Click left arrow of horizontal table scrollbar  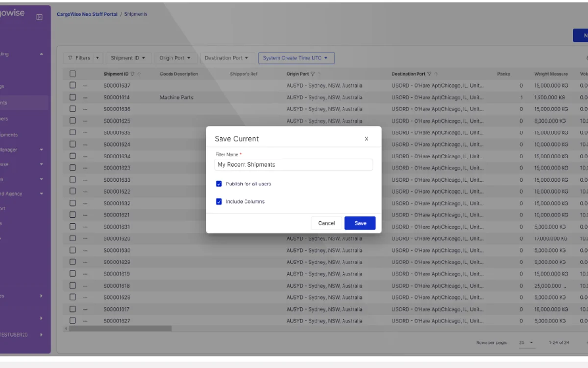66,328
